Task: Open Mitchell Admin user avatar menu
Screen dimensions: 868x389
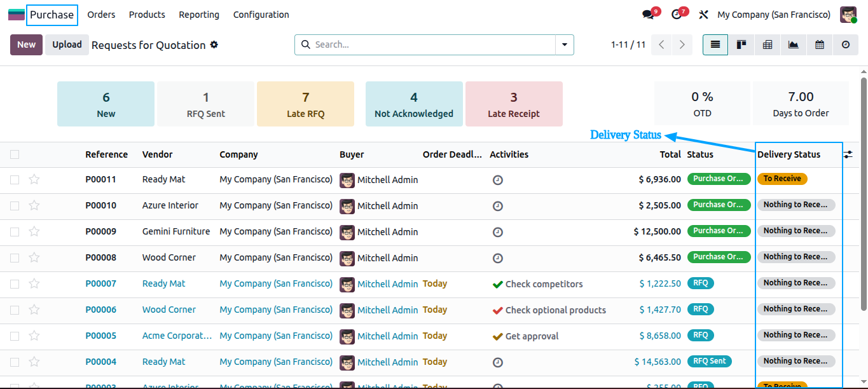Action: click(x=848, y=15)
